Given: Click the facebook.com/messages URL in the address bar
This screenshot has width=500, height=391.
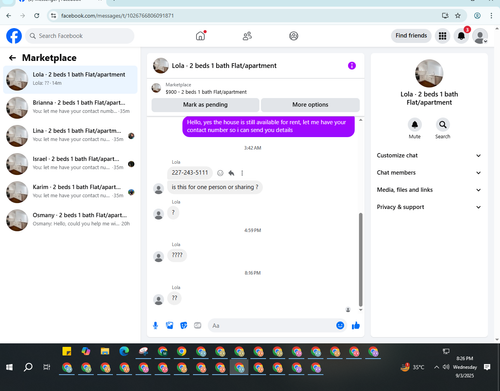Looking at the screenshot, I should coord(117,16).
